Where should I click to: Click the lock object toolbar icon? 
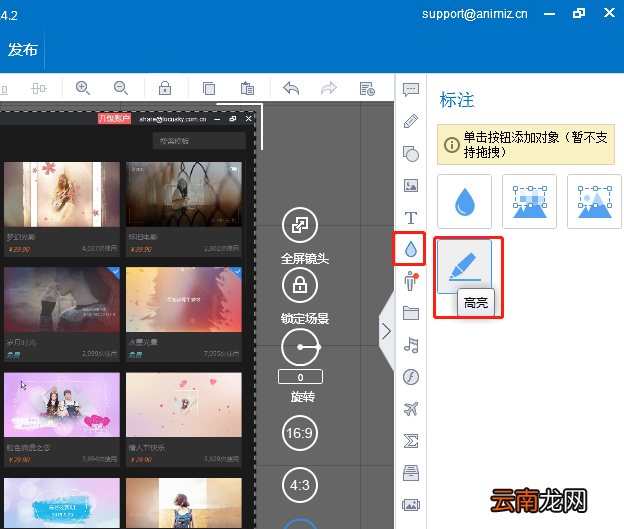(x=165, y=88)
